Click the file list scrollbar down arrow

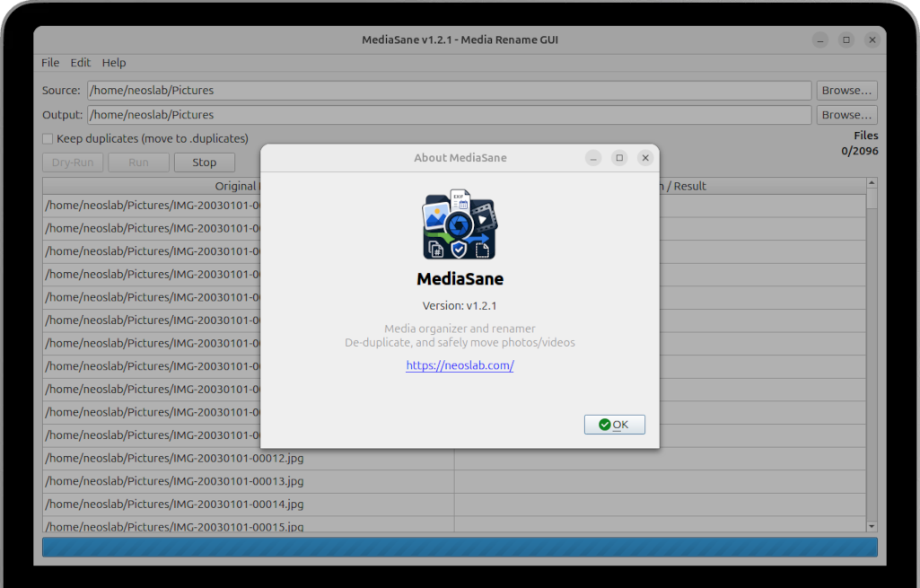click(x=872, y=526)
